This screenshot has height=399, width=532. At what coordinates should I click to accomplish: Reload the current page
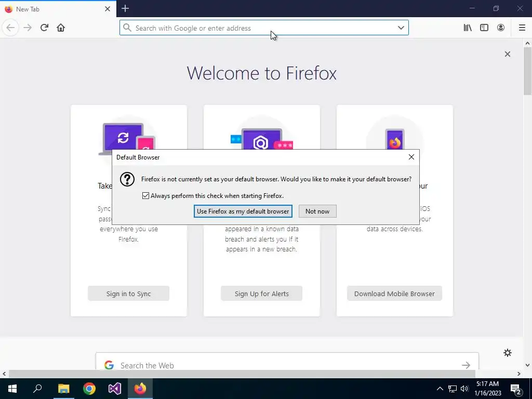point(45,28)
